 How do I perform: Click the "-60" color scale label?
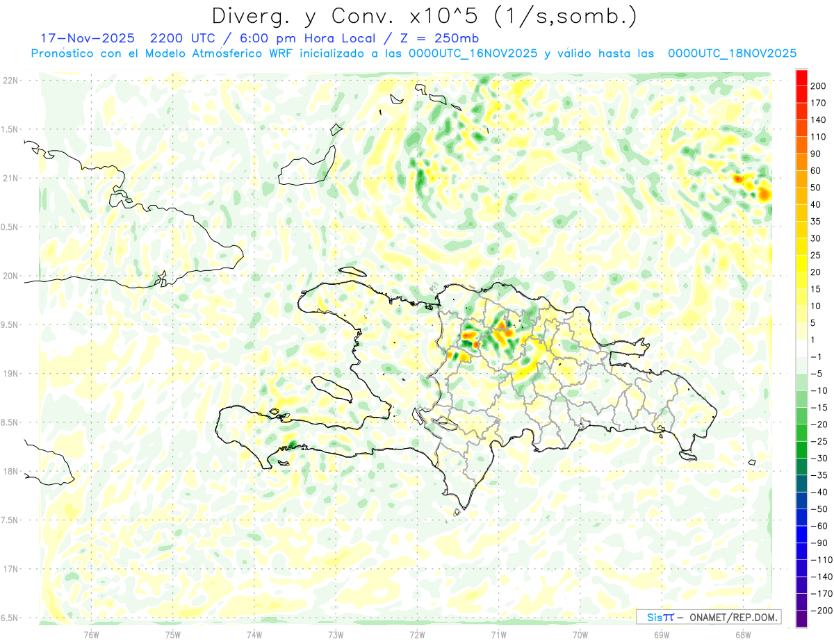(819, 526)
